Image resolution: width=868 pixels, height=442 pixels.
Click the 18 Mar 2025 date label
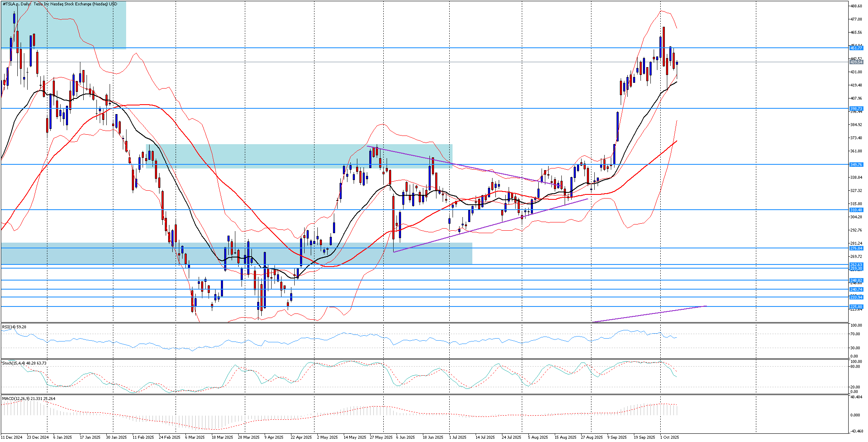[x=222, y=437]
